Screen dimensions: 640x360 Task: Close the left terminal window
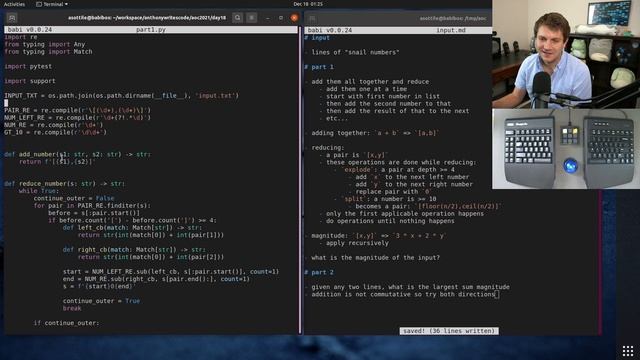(x=294, y=18)
